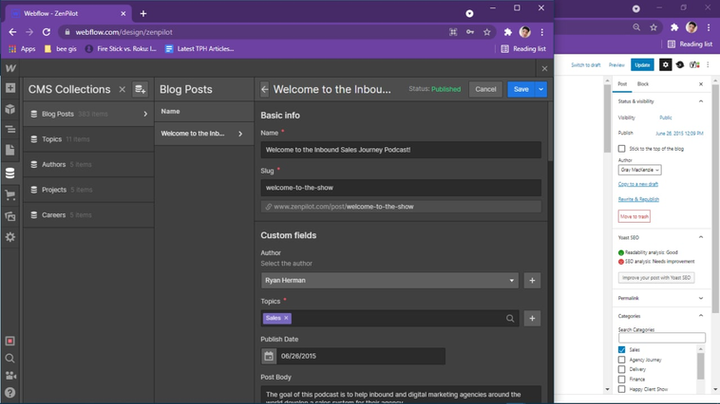Click the create new collection icon
Viewport: 720px width, 404px height.
140,90
